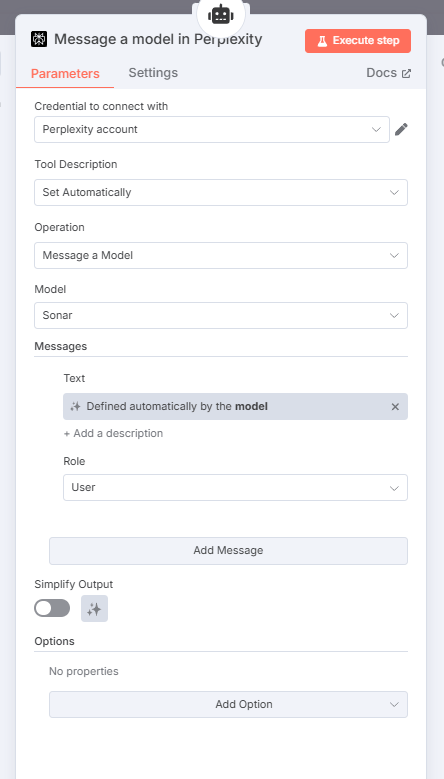
Task: Click the flask icon on Execute step
Action: pyautogui.click(x=322, y=41)
